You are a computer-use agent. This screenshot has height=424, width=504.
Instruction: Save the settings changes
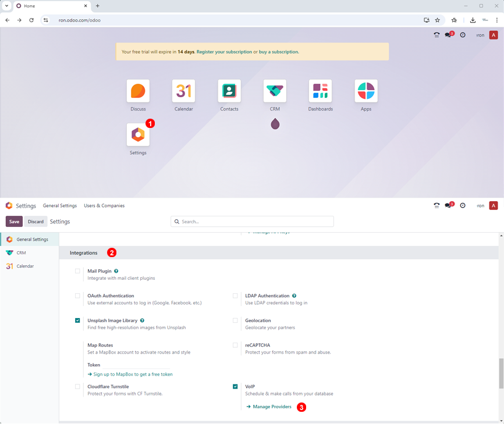point(14,222)
